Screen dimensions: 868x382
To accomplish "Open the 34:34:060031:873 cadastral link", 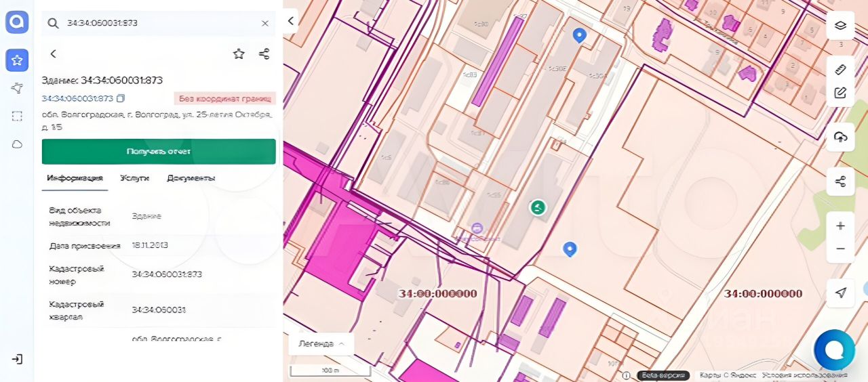I will pos(77,98).
